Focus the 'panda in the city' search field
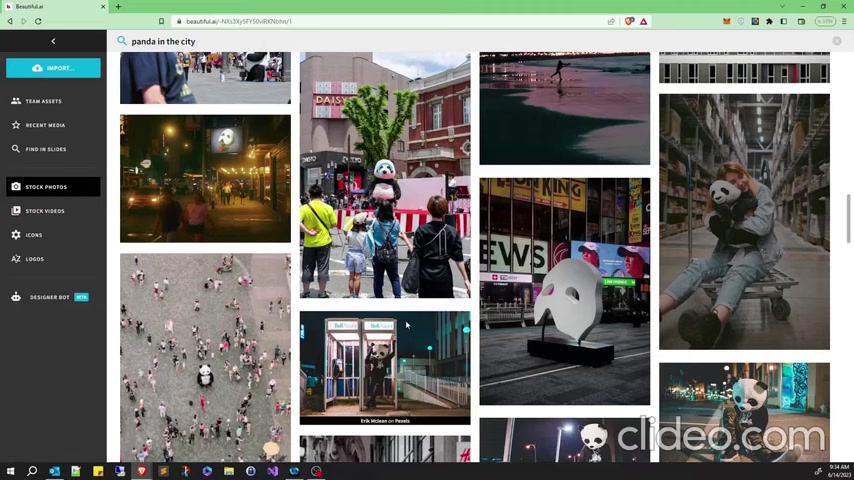The height and width of the screenshot is (480, 854). point(474,41)
